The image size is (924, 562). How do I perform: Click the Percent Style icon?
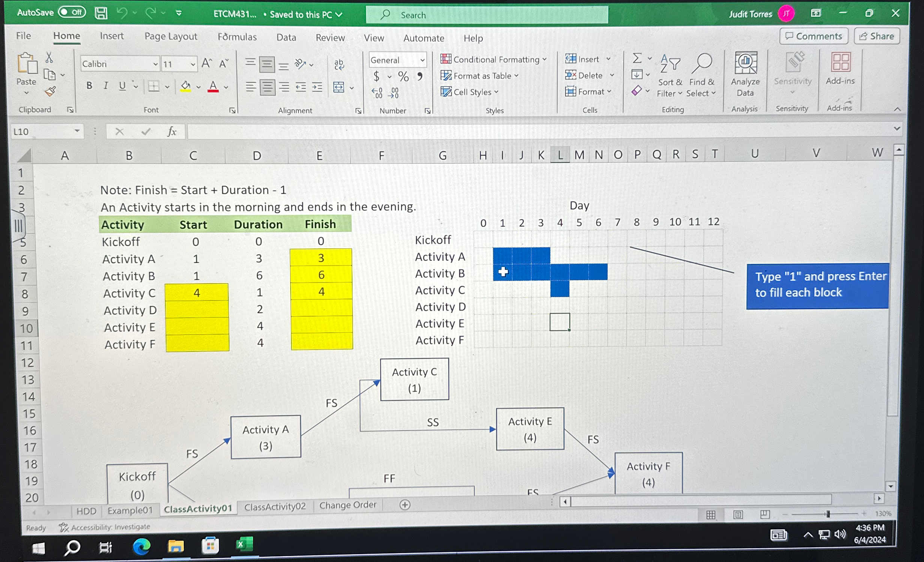click(x=403, y=77)
